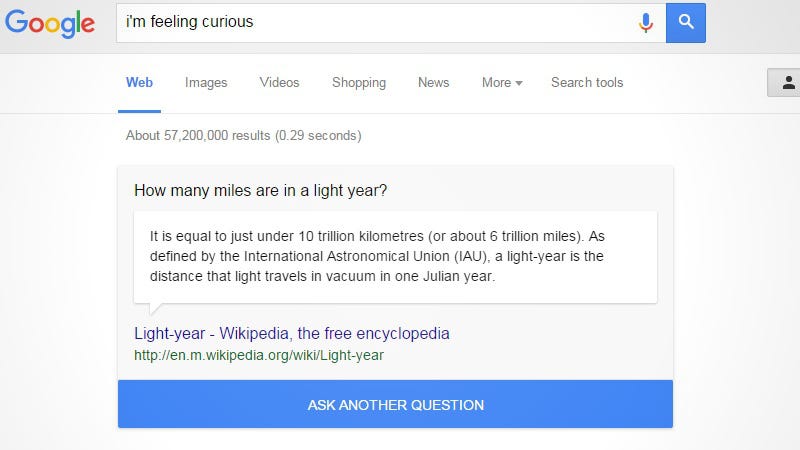Click the blue magnifier search button
This screenshot has width=800, height=450.
[686, 23]
